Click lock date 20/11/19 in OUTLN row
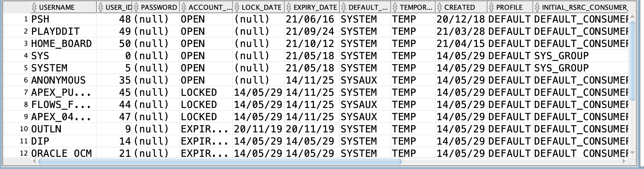 pyautogui.click(x=258, y=129)
